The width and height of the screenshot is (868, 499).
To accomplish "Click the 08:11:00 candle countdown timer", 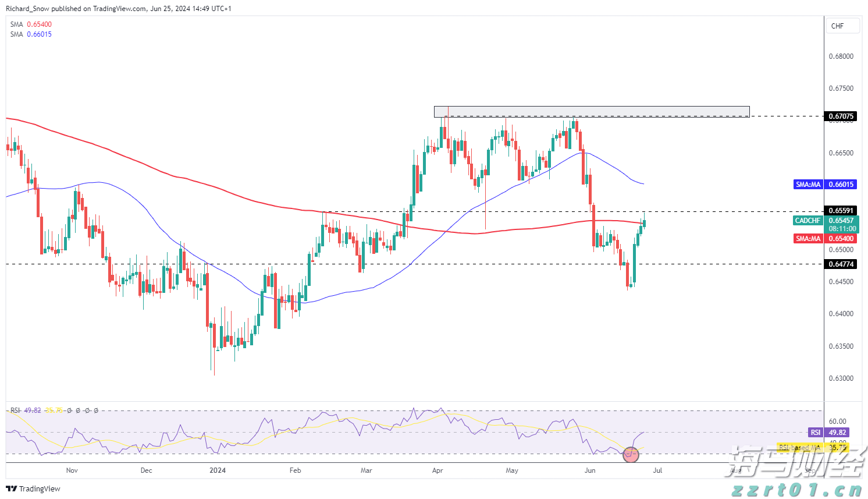I will point(842,229).
